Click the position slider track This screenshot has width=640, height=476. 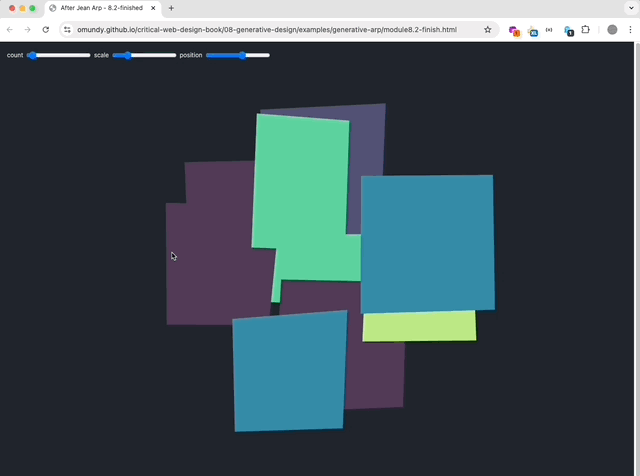click(238, 55)
